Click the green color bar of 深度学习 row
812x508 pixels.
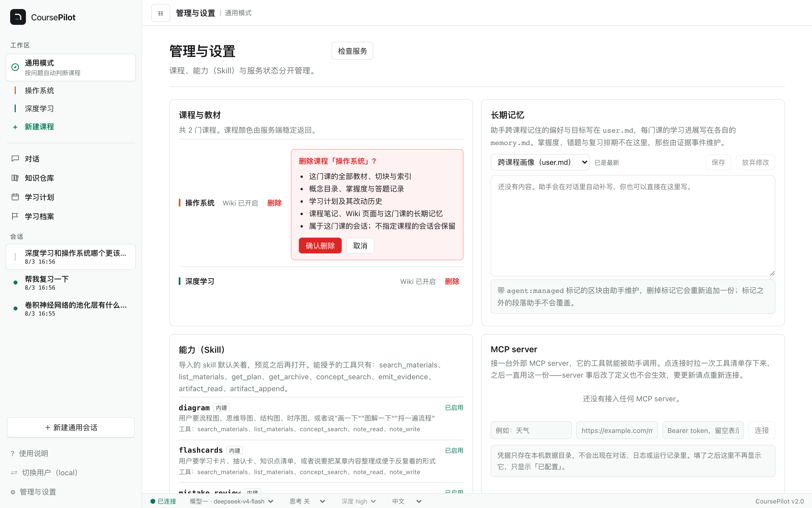[180, 281]
